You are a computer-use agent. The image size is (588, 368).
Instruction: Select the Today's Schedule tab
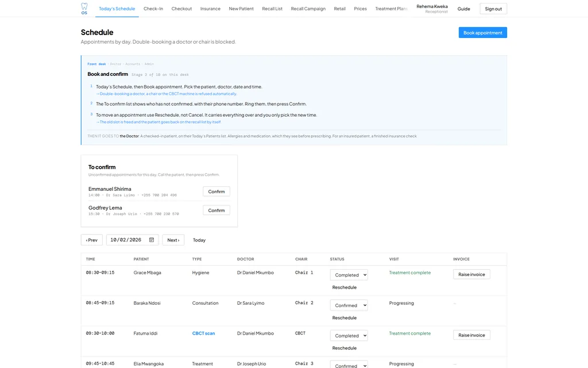[x=117, y=9]
